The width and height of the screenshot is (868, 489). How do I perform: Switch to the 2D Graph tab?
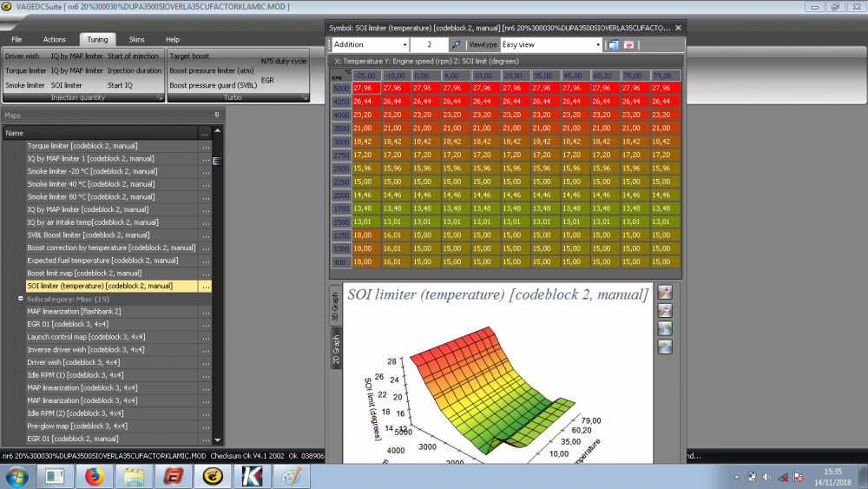335,349
